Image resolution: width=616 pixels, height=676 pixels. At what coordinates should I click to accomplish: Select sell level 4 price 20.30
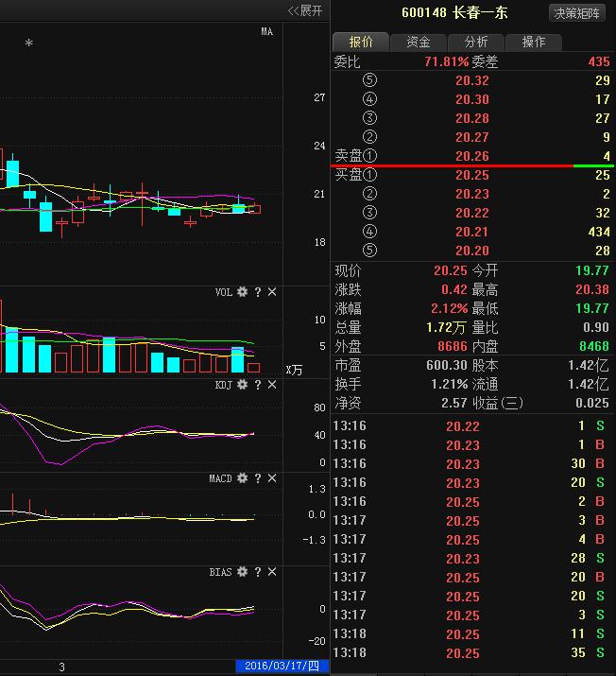click(x=472, y=99)
